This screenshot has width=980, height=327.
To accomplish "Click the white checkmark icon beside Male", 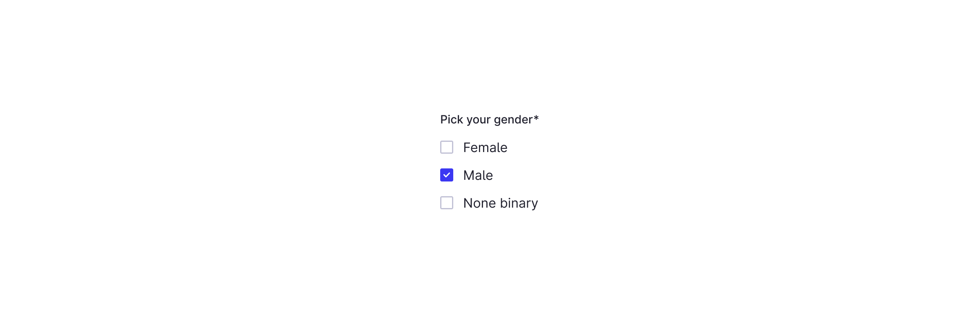I will 446,175.
